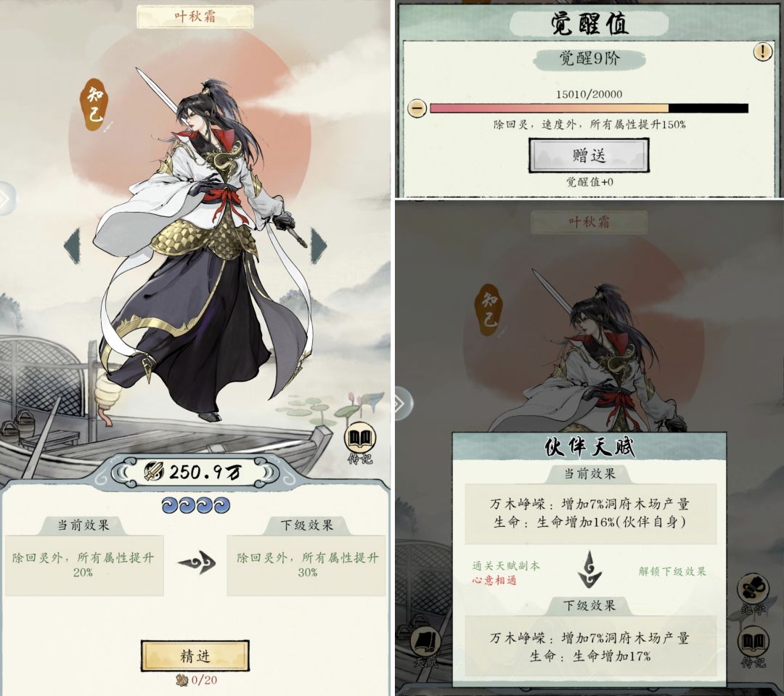Image resolution: width=784 pixels, height=696 pixels.
Task: Click the 精进 advance button
Action: coord(195,655)
